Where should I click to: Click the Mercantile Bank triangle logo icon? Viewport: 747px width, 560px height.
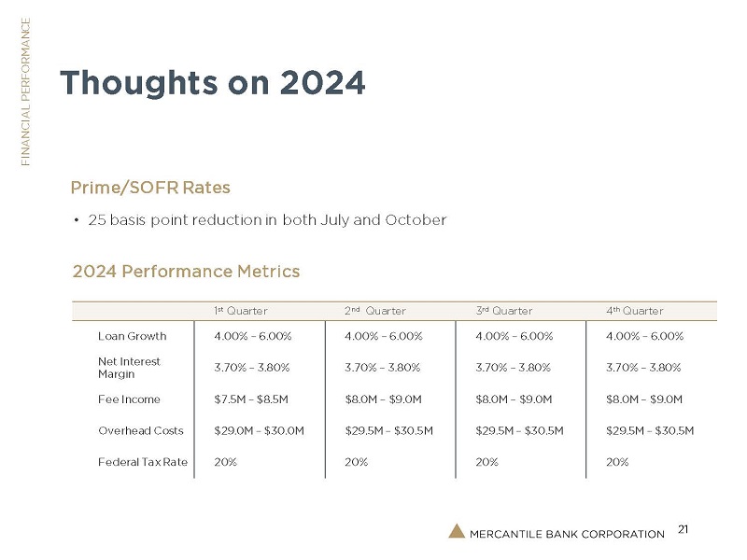point(457,532)
